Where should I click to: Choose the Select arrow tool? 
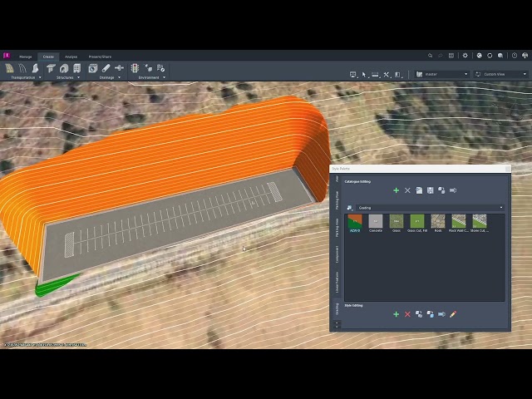[364, 74]
